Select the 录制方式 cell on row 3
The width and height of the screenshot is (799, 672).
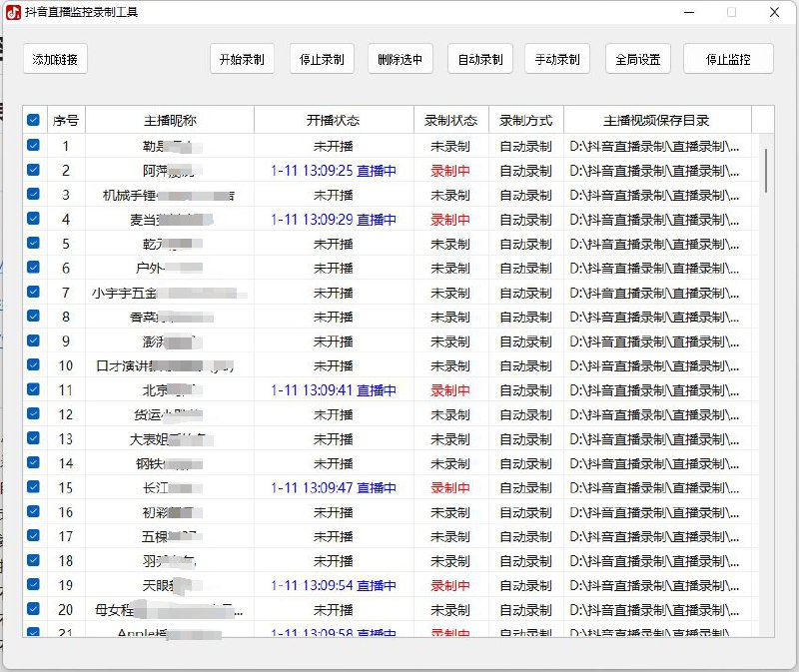524,195
